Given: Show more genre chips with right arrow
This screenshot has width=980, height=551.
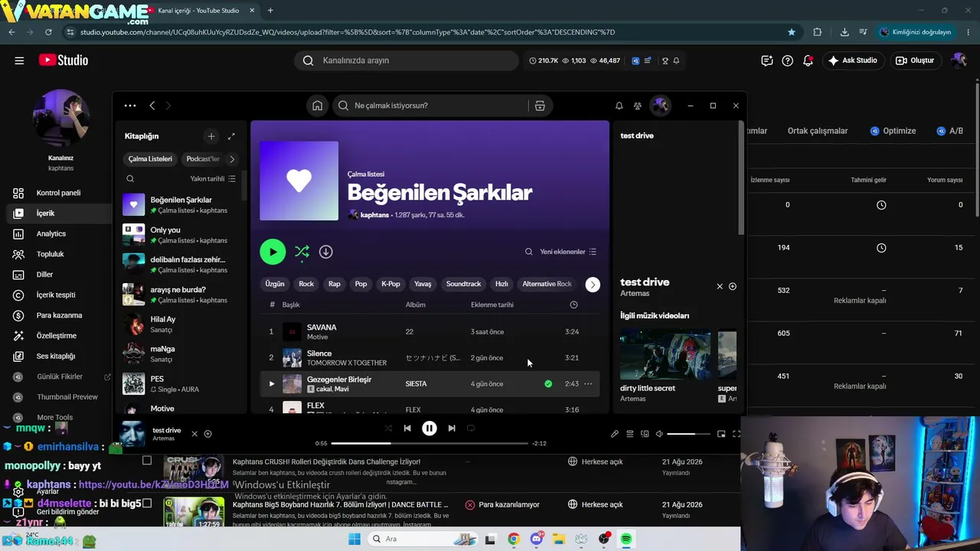Looking at the screenshot, I should 593,285.
